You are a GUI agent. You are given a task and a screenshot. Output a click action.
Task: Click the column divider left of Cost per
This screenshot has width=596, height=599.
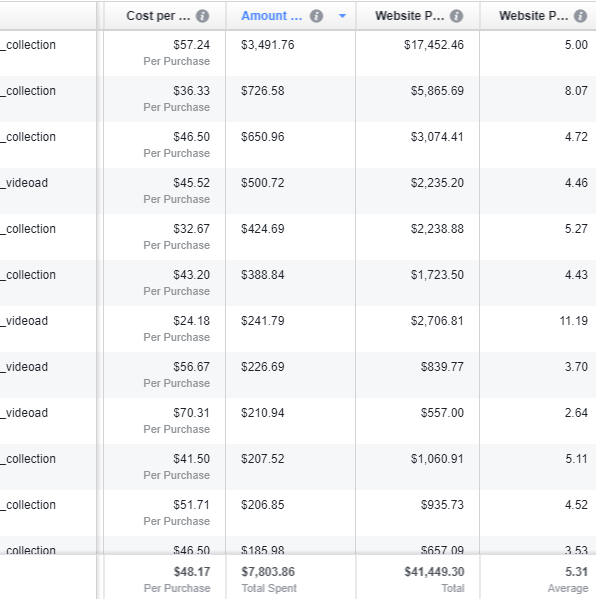pyautogui.click(x=100, y=16)
